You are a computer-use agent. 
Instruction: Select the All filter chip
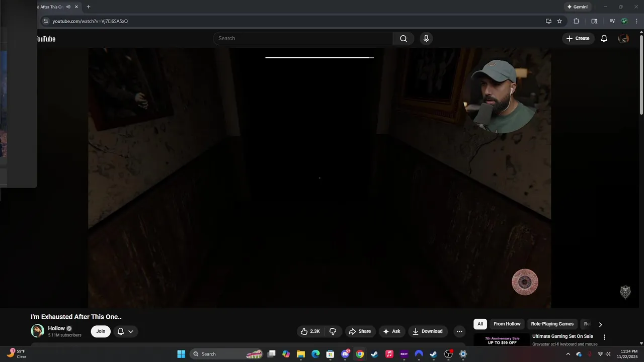[480, 324]
